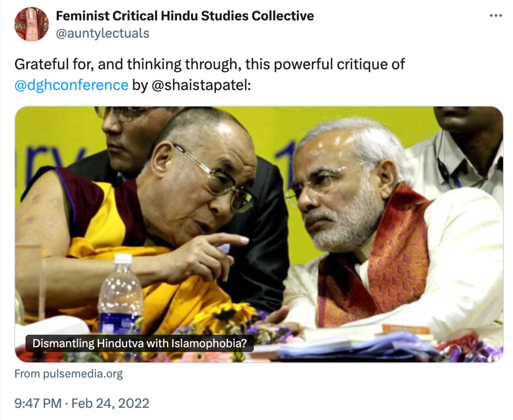Click the Feb 24, 2022 date

(x=110, y=403)
